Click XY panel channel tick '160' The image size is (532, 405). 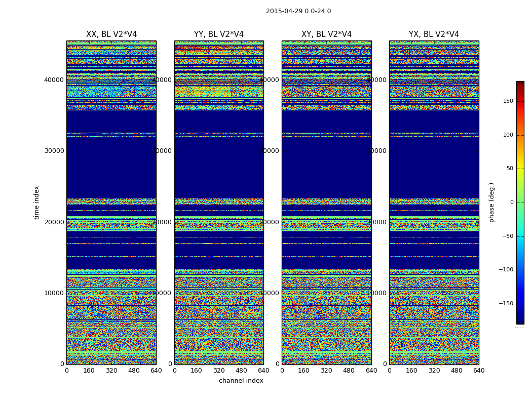304,371
